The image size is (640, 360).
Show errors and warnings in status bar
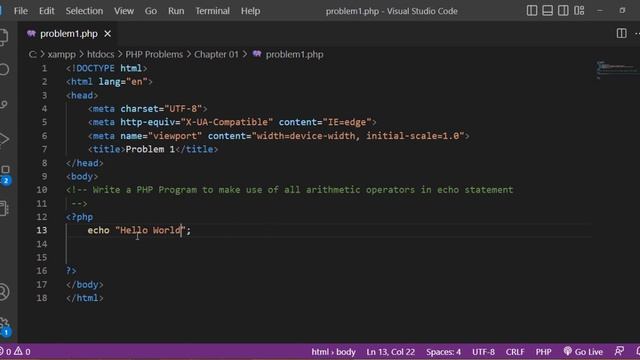point(16,351)
